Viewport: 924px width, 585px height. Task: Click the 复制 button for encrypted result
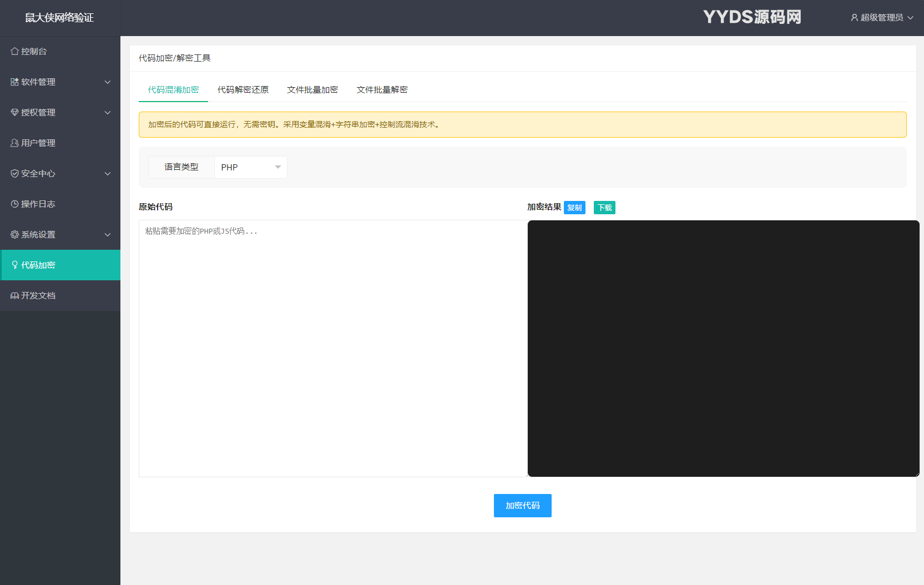pos(574,208)
